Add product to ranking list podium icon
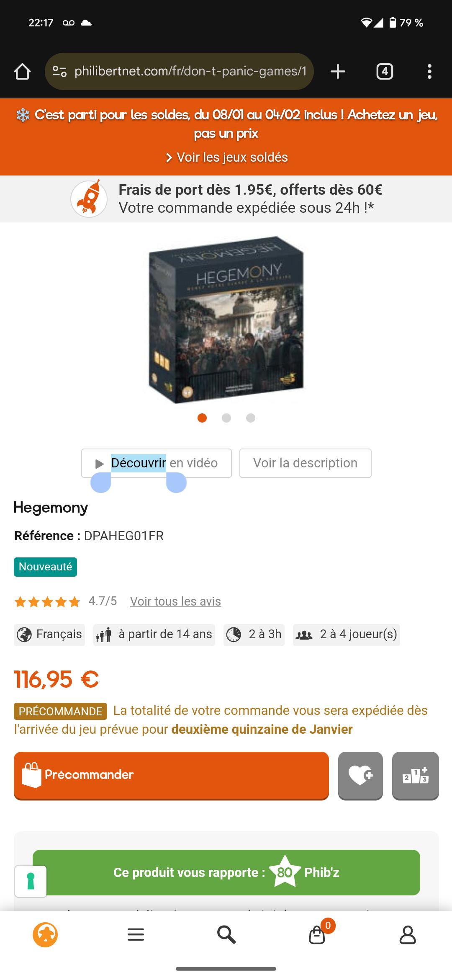Viewport: 452px width, 980px height. click(x=415, y=775)
